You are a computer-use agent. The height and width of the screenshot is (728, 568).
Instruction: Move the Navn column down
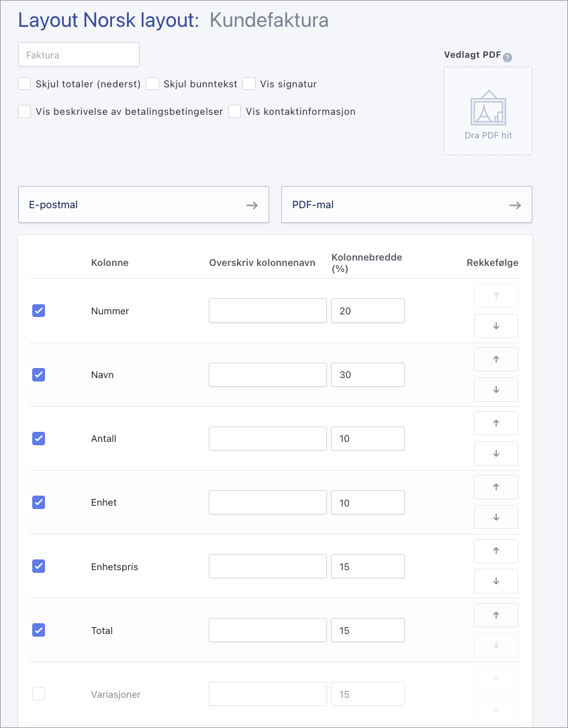[495, 390]
